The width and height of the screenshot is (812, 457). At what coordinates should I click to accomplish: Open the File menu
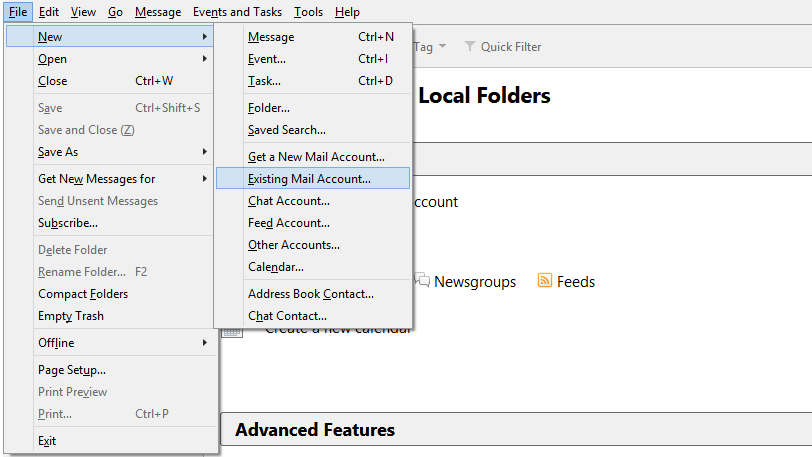point(18,11)
